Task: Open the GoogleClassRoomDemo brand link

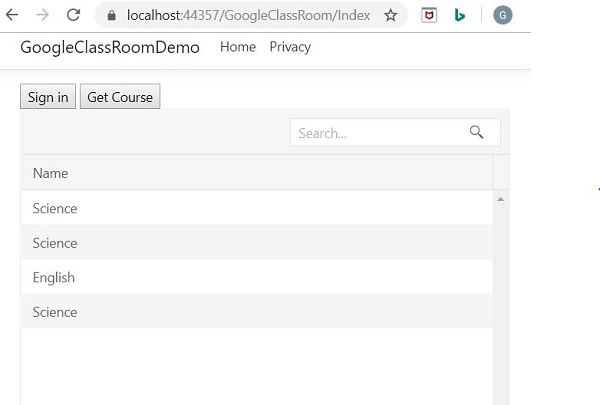Action: coord(110,47)
